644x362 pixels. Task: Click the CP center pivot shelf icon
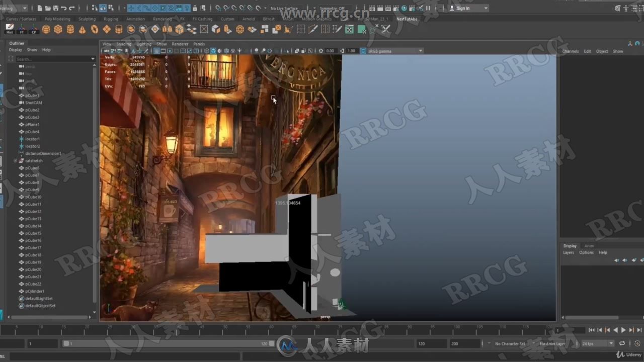[x=34, y=29]
